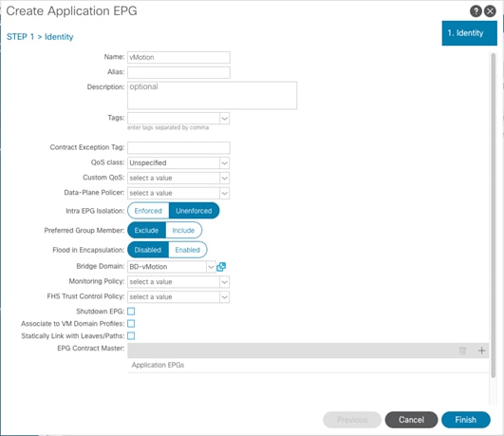Viewport: 504px width, 436px height.
Task: Tick the Shutdown EPG checkbox
Action: tap(131, 312)
